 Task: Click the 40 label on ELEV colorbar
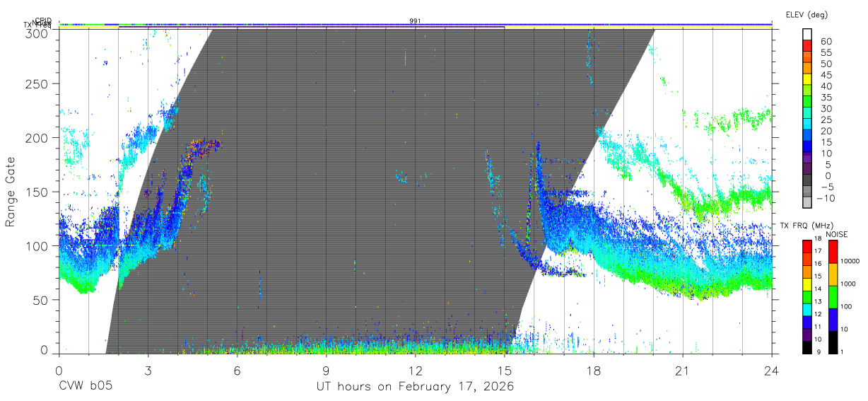point(826,86)
